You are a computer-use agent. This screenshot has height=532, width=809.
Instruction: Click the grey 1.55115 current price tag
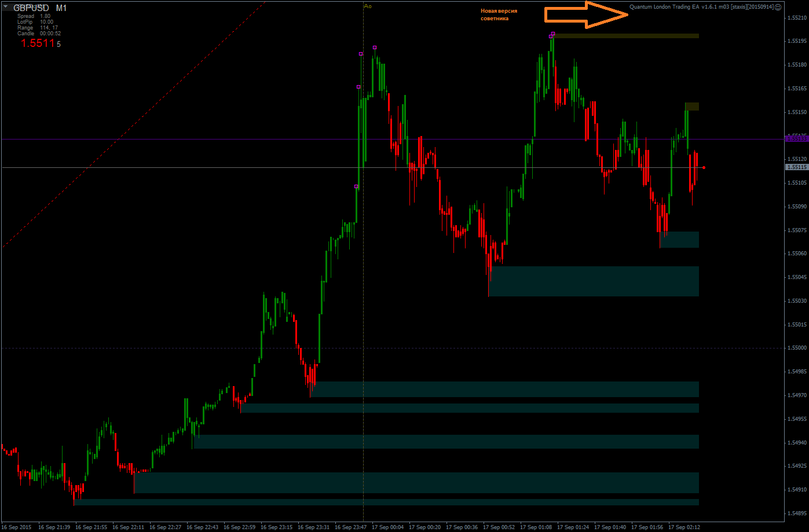coord(796,167)
